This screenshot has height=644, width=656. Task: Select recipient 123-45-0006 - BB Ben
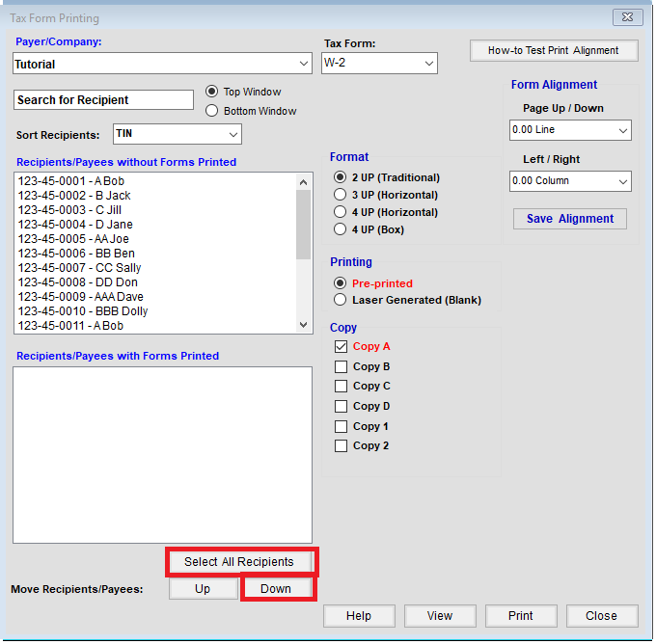[154, 254]
